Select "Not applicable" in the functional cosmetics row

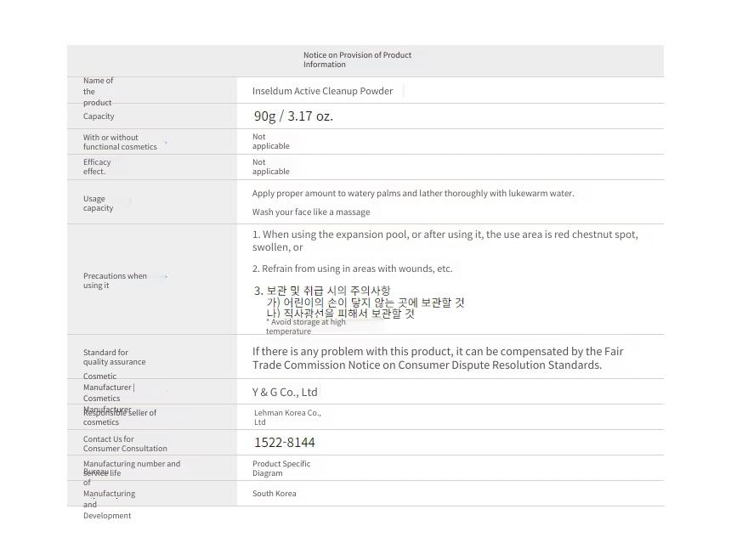click(271, 141)
